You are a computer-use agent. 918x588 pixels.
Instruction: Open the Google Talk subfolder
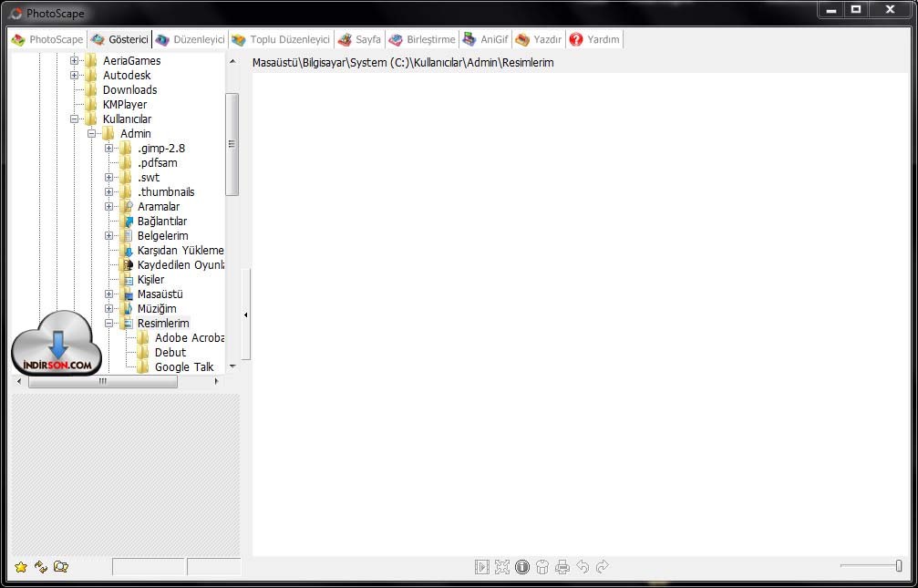pyautogui.click(x=184, y=367)
